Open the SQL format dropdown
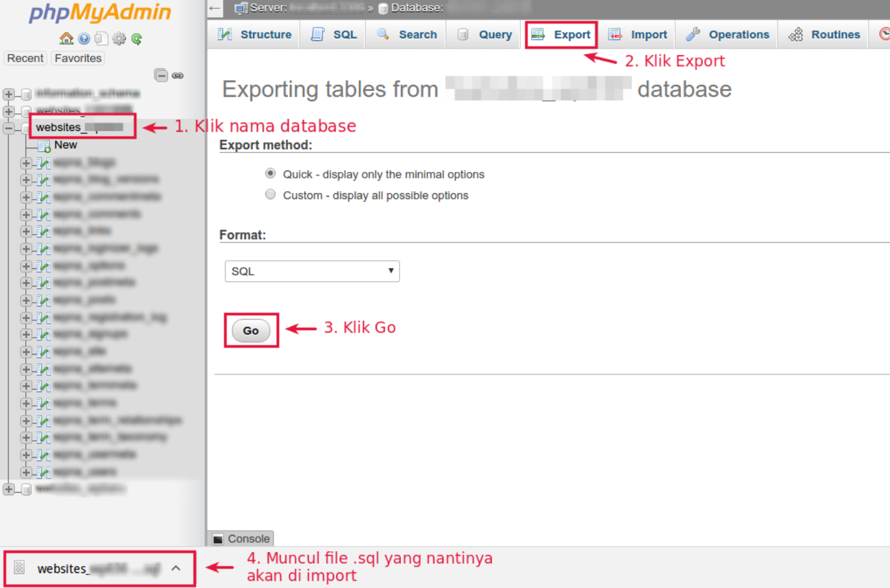This screenshot has width=890, height=588. click(x=312, y=271)
